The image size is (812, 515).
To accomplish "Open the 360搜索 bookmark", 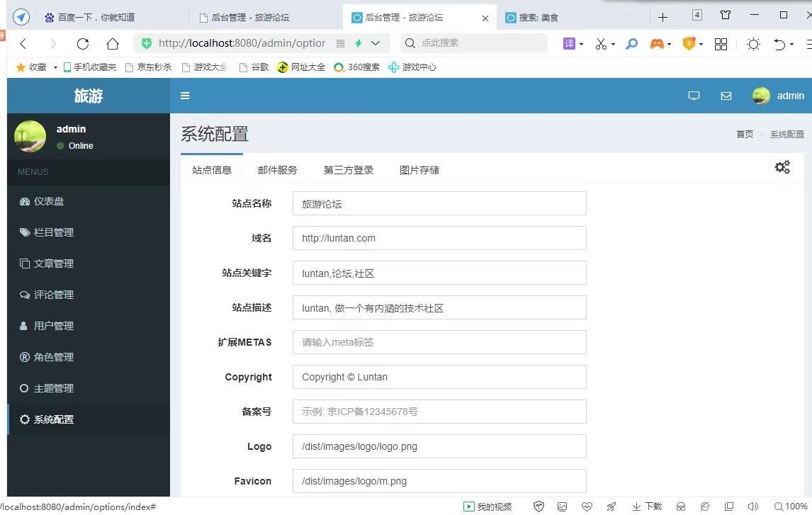I will (x=357, y=67).
